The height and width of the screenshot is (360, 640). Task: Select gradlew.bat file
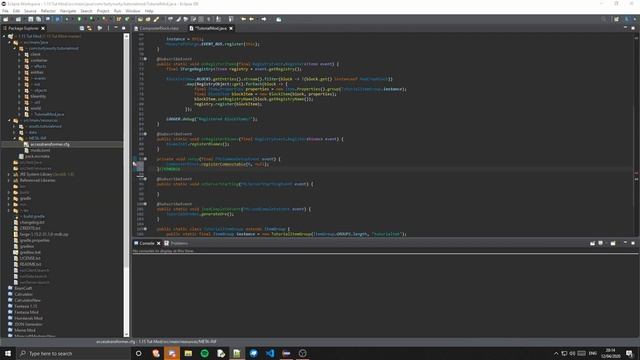click(x=30, y=253)
